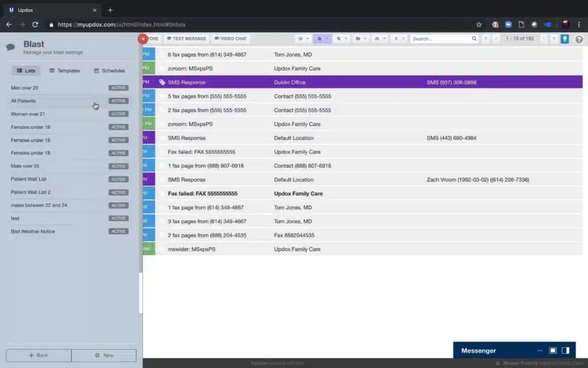Click the TEXT MESSAGE button

click(187, 39)
